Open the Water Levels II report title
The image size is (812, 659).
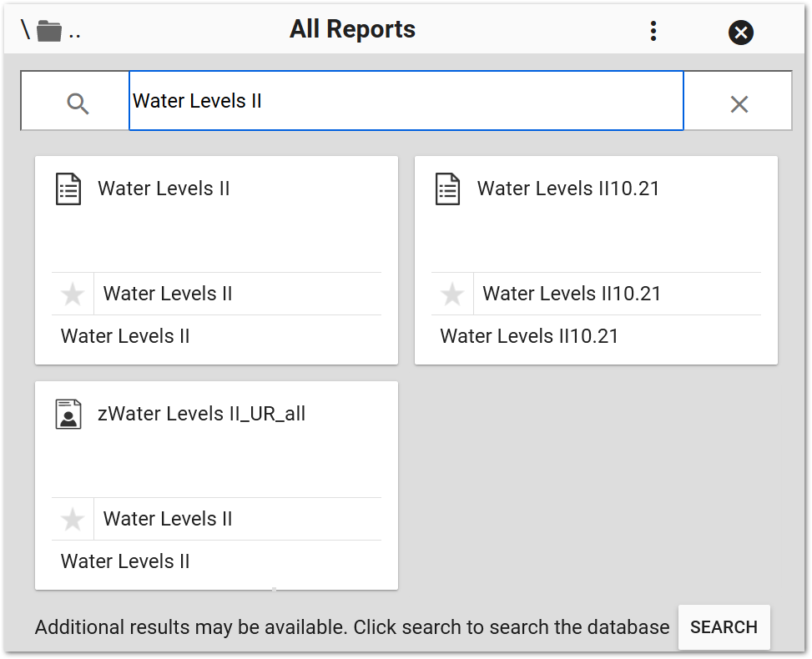tap(165, 189)
